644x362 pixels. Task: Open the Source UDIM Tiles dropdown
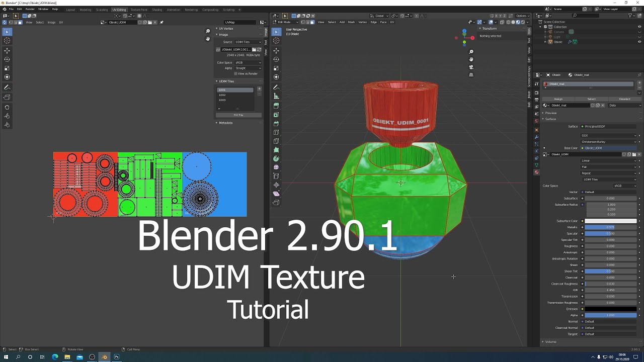(x=248, y=42)
